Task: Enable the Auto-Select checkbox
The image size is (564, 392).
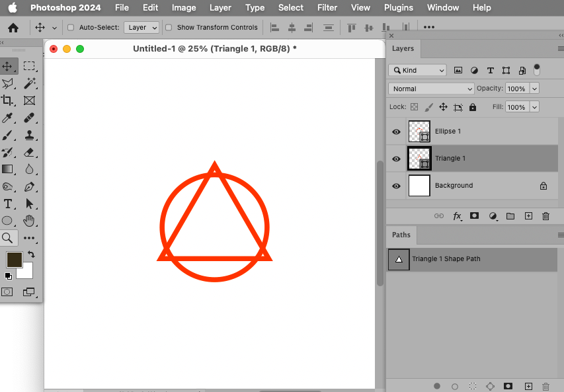Action: coord(69,27)
